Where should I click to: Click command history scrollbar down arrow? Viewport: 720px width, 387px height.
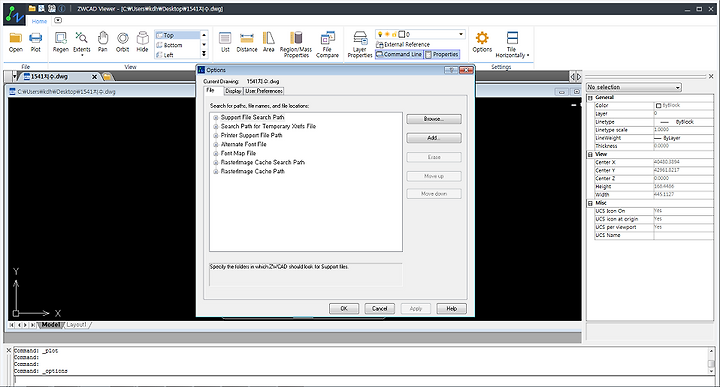[x=711, y=371]
